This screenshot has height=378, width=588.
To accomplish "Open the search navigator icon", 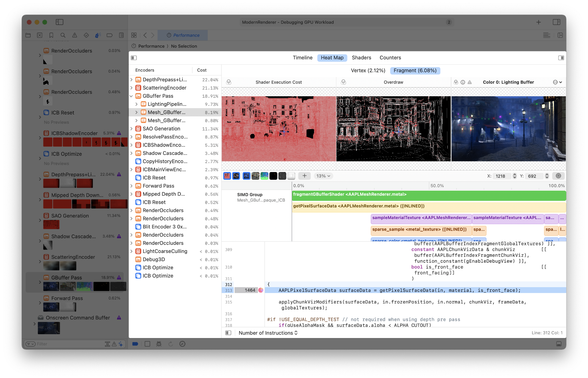I will coord(63,35).
